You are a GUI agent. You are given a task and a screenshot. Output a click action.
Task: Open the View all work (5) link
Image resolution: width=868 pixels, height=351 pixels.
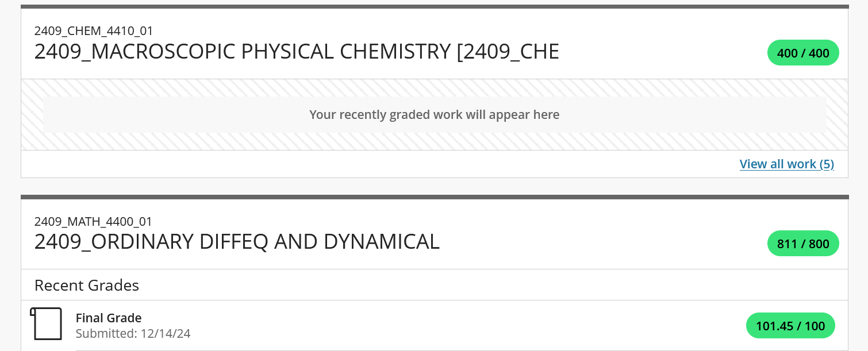[x=786, y=164]
